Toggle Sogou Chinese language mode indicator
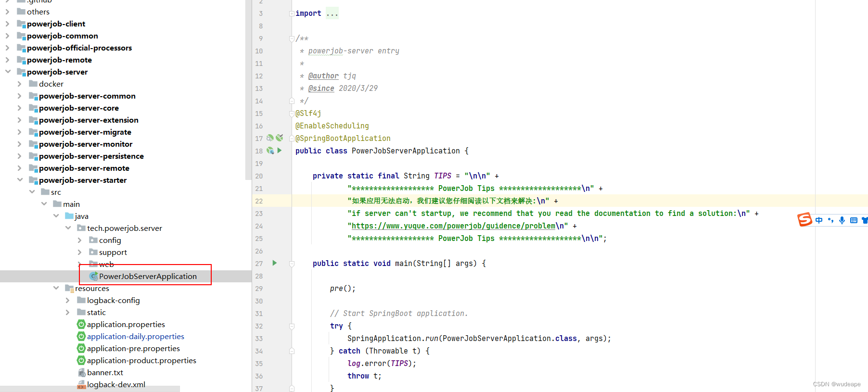The width and height of the screenshot is (868, 392). (x=819, y=220)
